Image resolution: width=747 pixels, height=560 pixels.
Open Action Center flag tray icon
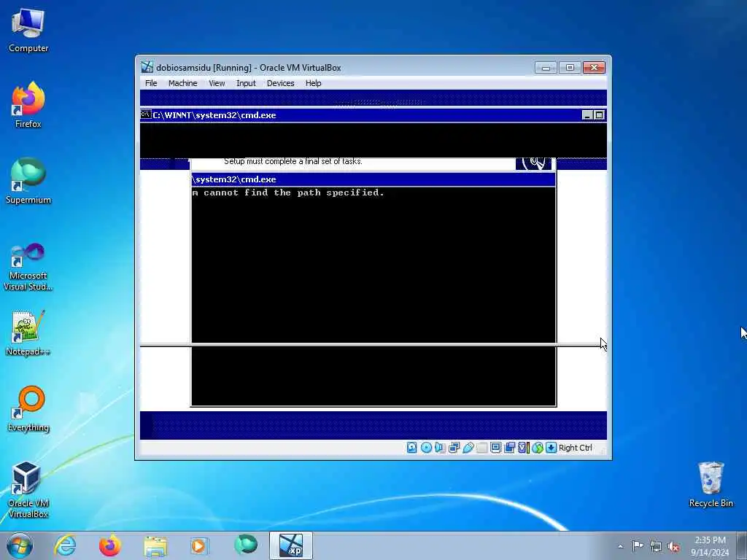(638, 545)
